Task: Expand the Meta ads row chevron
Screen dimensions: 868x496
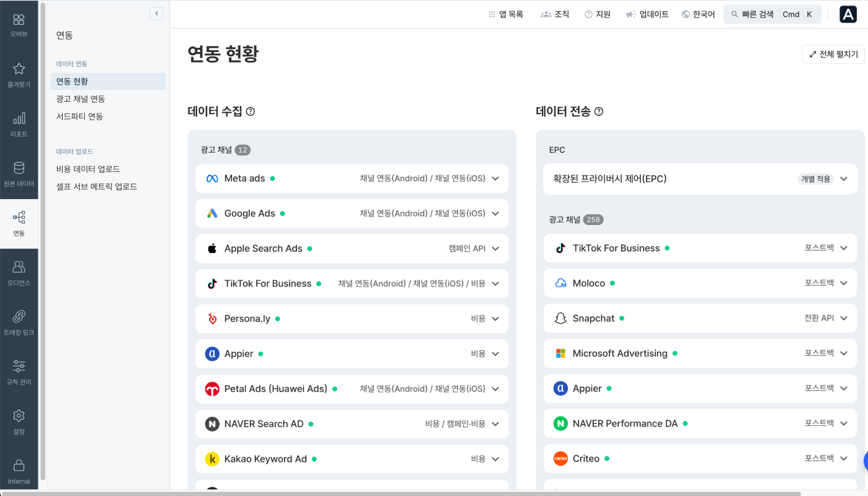Action: (x=495, y=179)
